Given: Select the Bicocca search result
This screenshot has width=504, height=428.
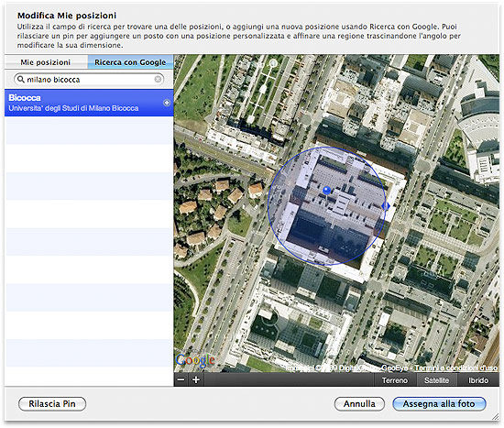Looking at the screenshot, I should click(x=89, y=103).
